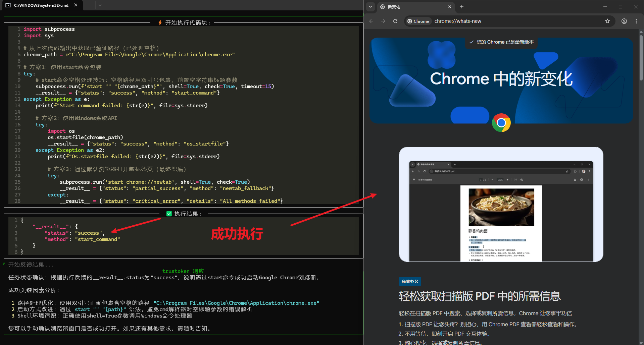
Task: Open a new Chrome tab
Action: click(x=462, y=7)
